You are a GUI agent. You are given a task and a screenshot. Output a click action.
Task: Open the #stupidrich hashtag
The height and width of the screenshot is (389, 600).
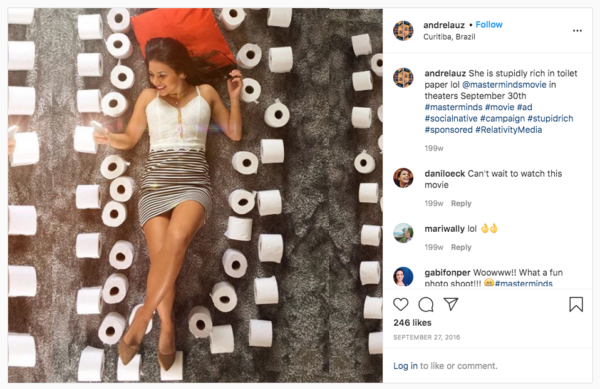point(550,119)
